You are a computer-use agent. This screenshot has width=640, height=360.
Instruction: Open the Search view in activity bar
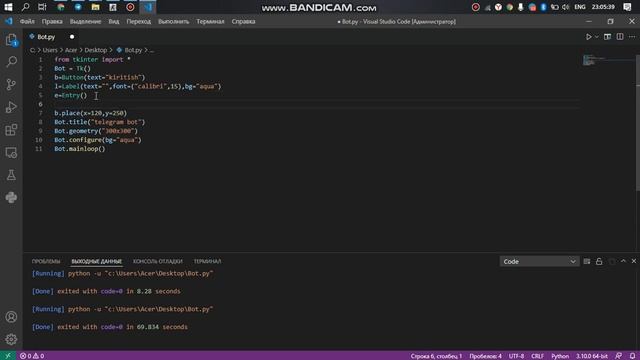(11, 62)
